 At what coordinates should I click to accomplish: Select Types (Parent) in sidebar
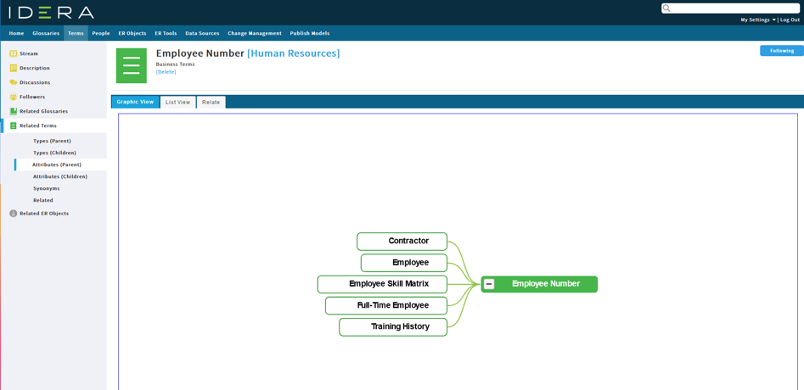pyautogui.click(x=52, y=141)
